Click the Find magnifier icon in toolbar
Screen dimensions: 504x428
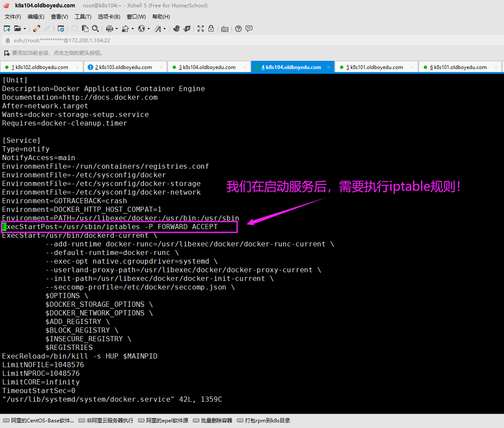(95, 29)
